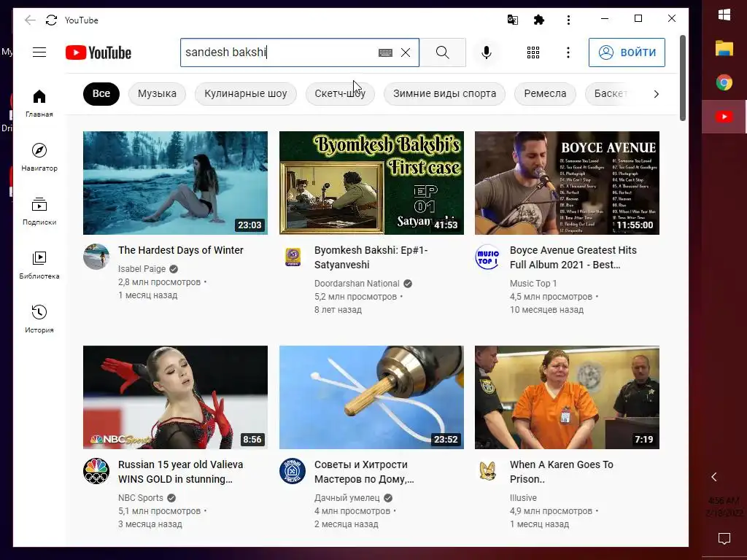Play the drill tips video thumbnail
Viewport: 747px width, 560px height.
(371, 397)
